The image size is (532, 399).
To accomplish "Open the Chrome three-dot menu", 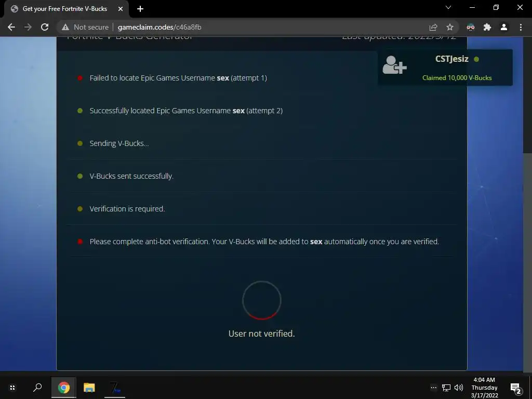I will 521,27.
